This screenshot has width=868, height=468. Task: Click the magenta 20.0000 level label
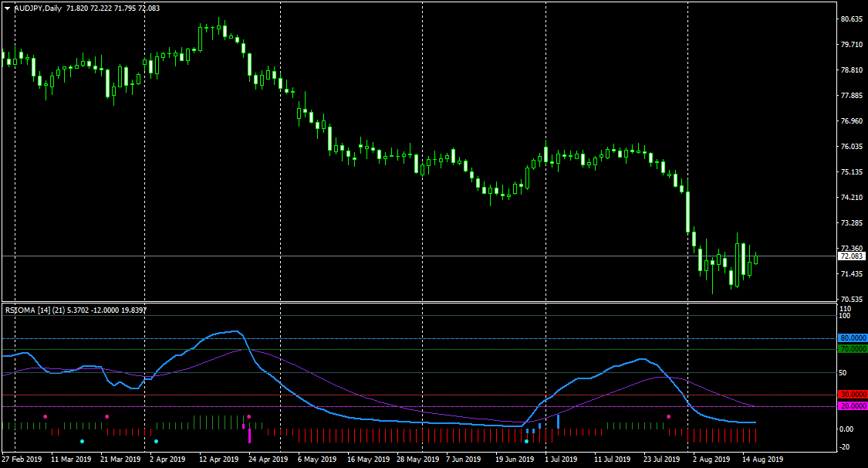coord(853,406)
